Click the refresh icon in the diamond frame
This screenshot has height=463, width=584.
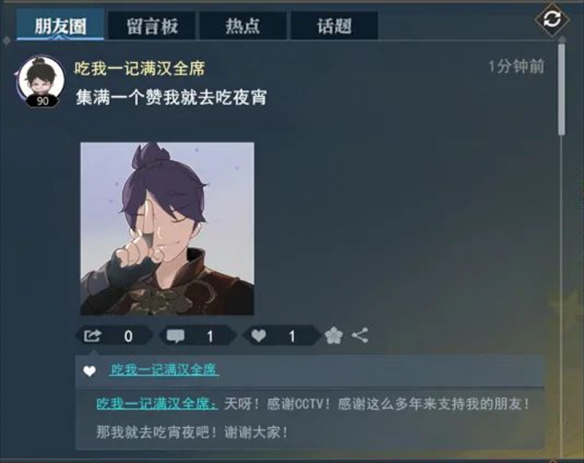pos(552,19)
